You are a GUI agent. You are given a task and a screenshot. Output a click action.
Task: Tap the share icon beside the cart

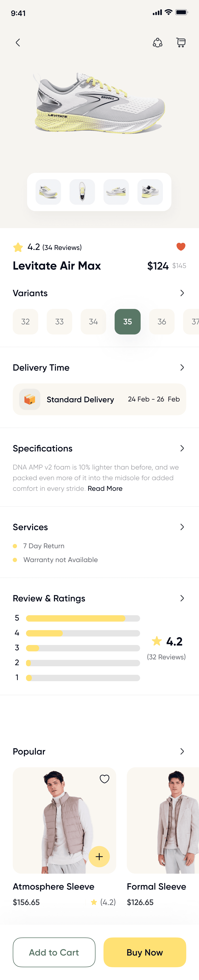pyautogui.click(x=158, y=43)
